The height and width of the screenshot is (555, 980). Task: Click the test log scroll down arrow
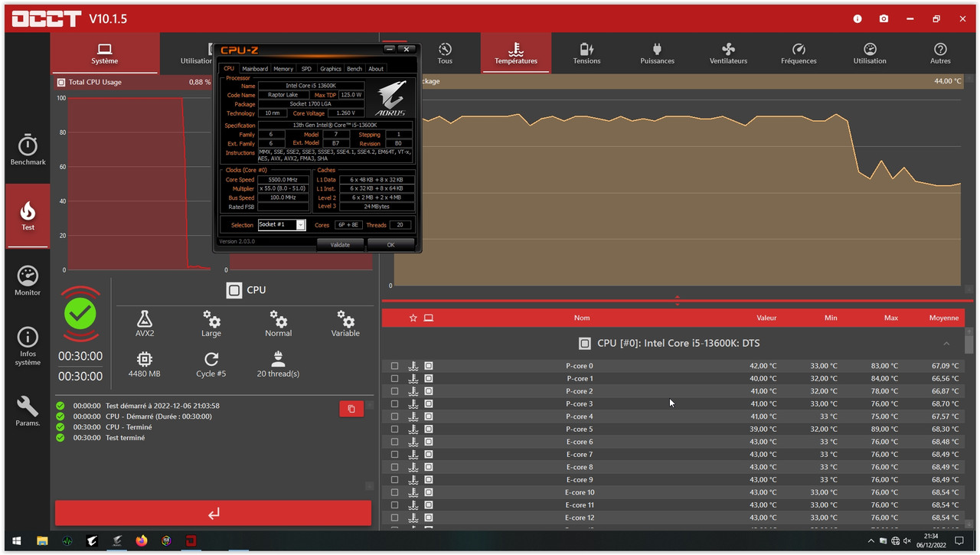tap(369, 486)
